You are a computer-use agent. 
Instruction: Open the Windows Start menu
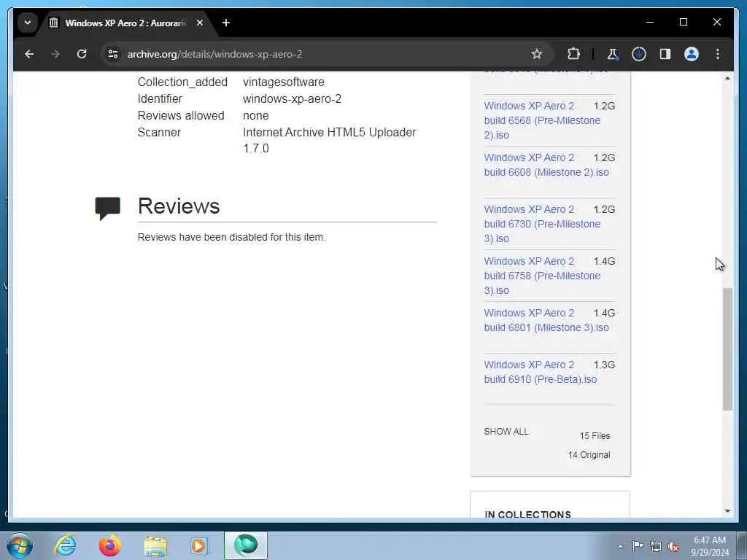(x=20, y=545)
